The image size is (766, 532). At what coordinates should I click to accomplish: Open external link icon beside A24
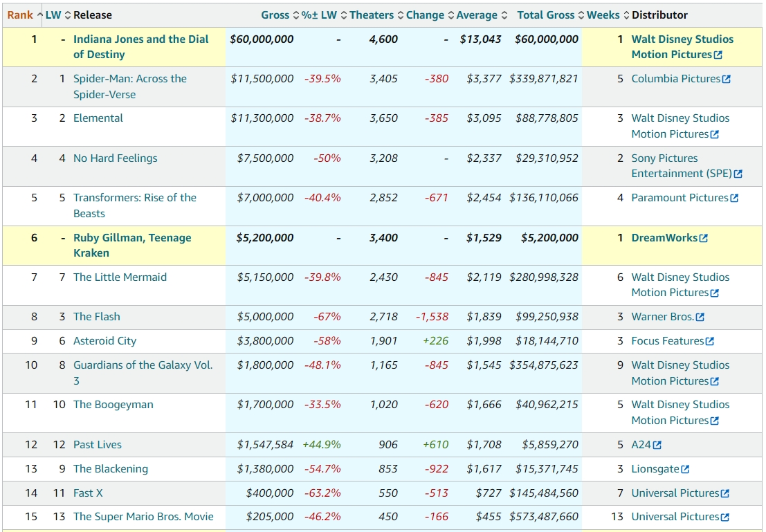[x=657, y=445]
